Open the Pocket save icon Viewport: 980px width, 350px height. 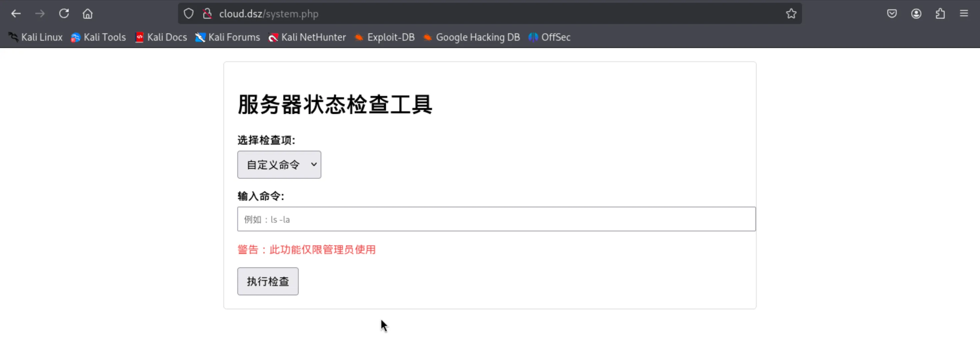(x=892, y=14)
